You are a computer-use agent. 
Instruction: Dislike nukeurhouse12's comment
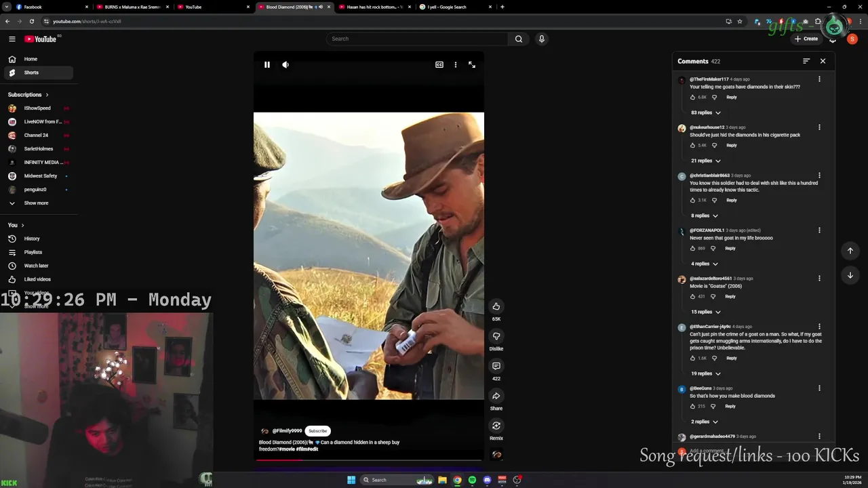[714, 145]
